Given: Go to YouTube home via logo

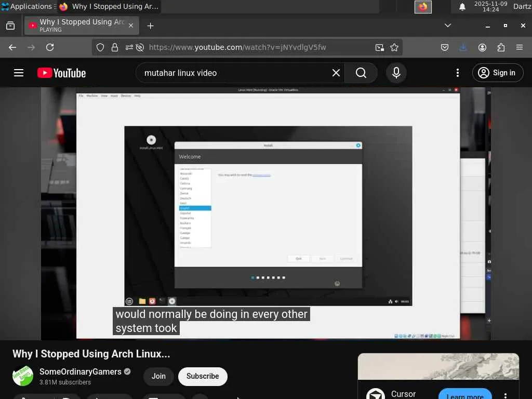Looking at the screenshot, I should tap(61, 73).
